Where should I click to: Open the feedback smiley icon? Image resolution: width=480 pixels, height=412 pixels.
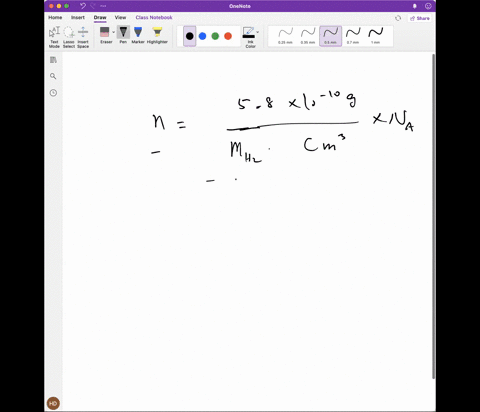click(428, 6)
